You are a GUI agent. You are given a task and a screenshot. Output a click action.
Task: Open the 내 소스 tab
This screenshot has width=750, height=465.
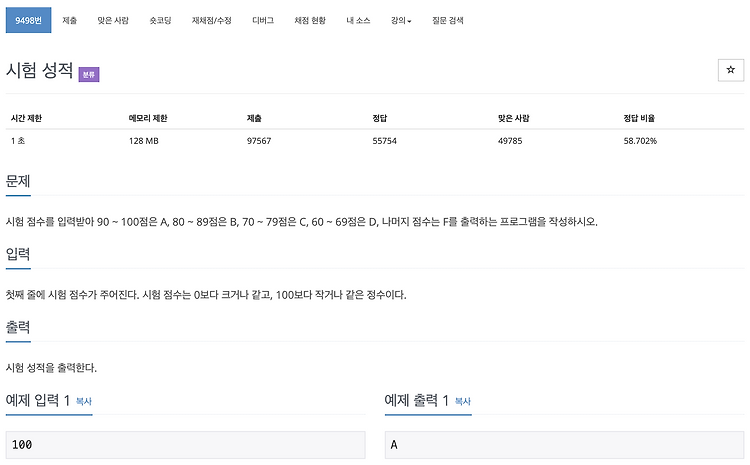tap(358, 20)
